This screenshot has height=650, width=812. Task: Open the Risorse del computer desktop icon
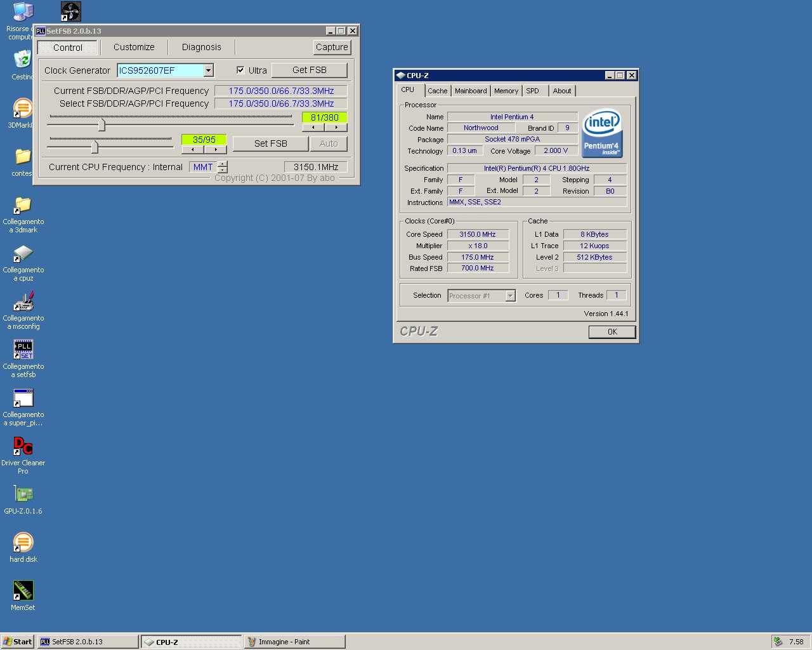coord(22,13)
